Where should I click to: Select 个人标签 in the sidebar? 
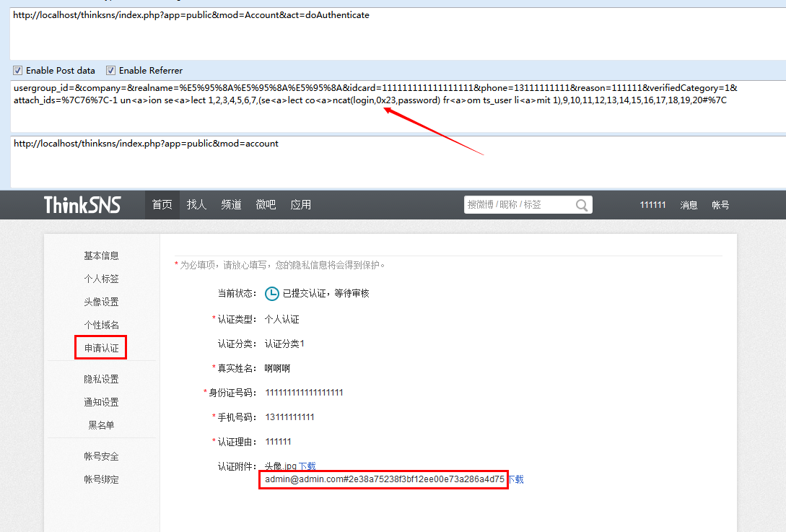(x=101, y=279)
